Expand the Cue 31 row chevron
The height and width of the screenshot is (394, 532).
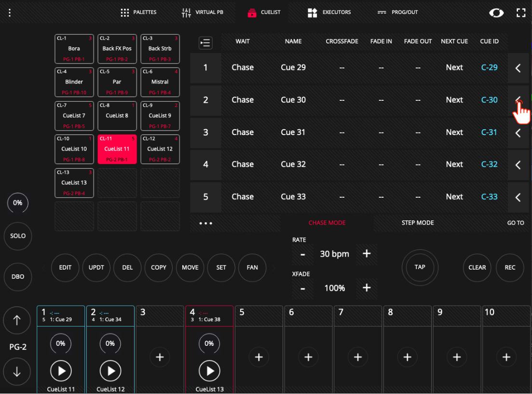pos(518,133)
